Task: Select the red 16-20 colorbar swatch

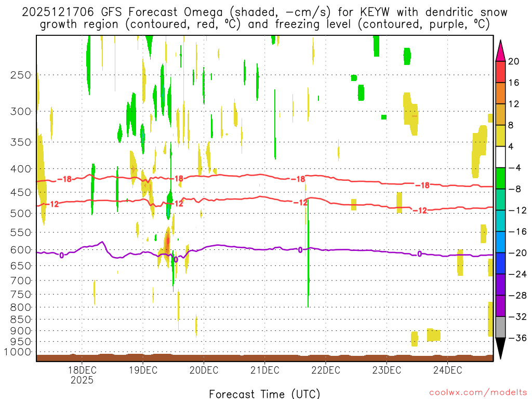Action: coord(500,72)
